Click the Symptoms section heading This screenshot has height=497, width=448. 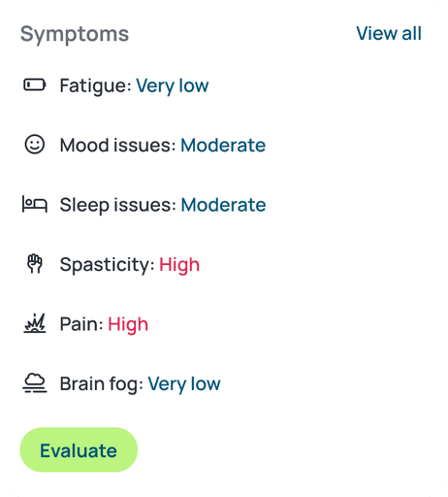point(75,34)
